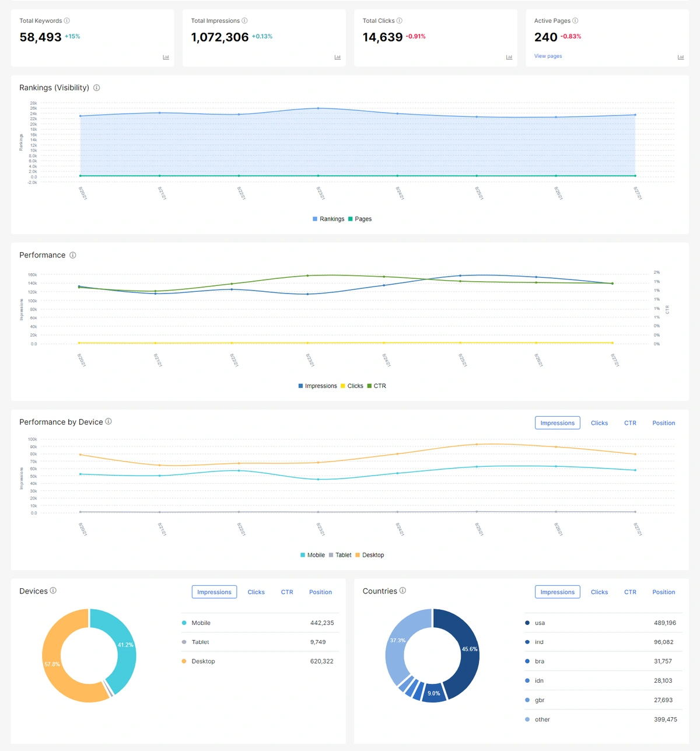Select the CTR tab in Devices panel

[x=286, y=592]
